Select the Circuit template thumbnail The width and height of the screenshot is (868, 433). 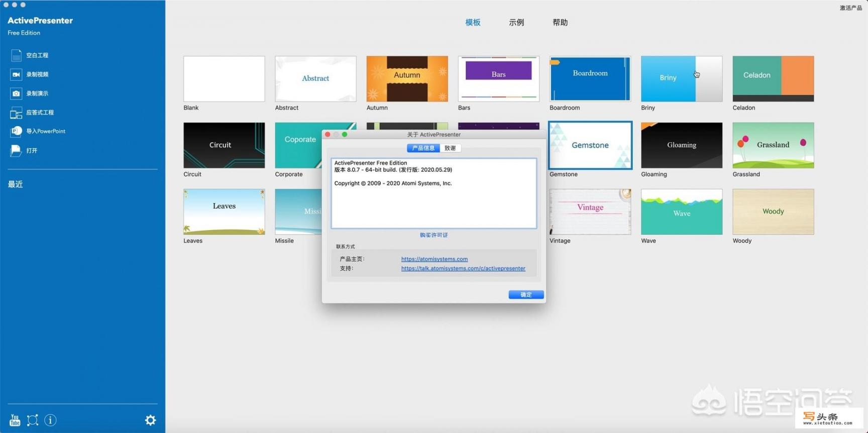[x=224, y=145]
